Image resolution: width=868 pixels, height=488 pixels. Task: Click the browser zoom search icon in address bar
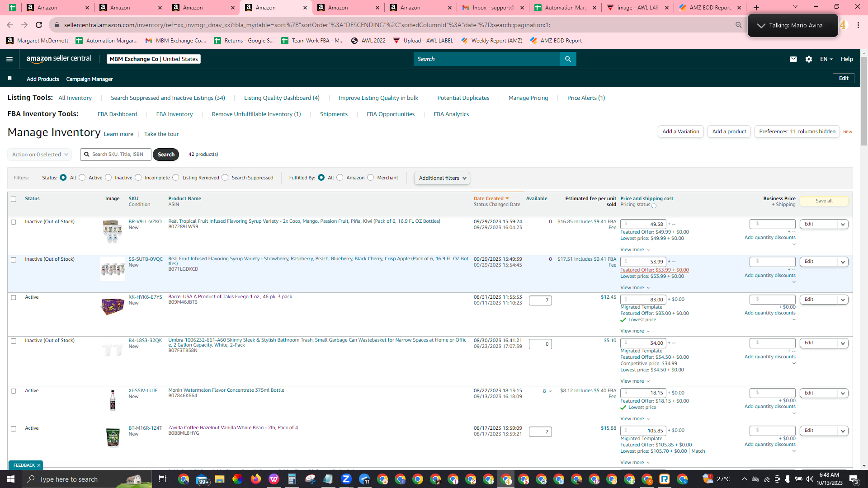(739, 25)
